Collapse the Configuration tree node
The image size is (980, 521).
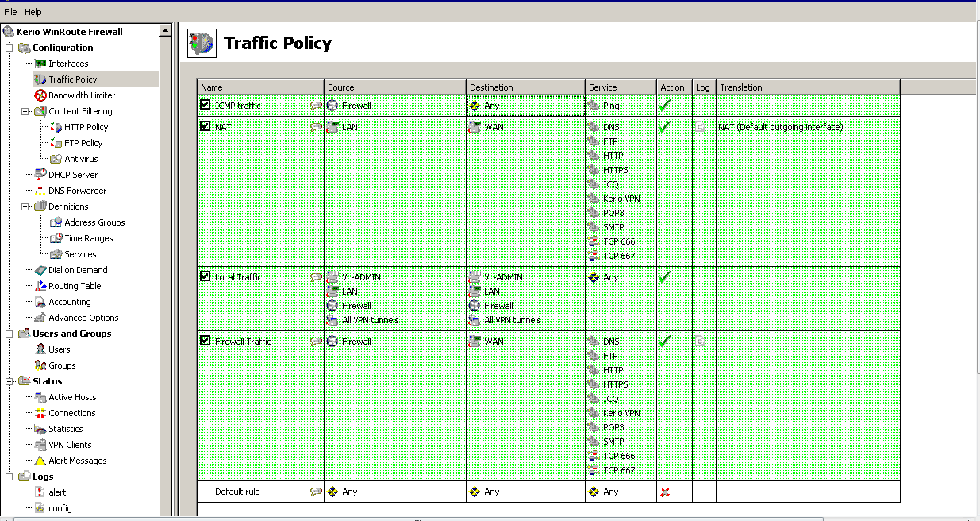coord(10,48)
